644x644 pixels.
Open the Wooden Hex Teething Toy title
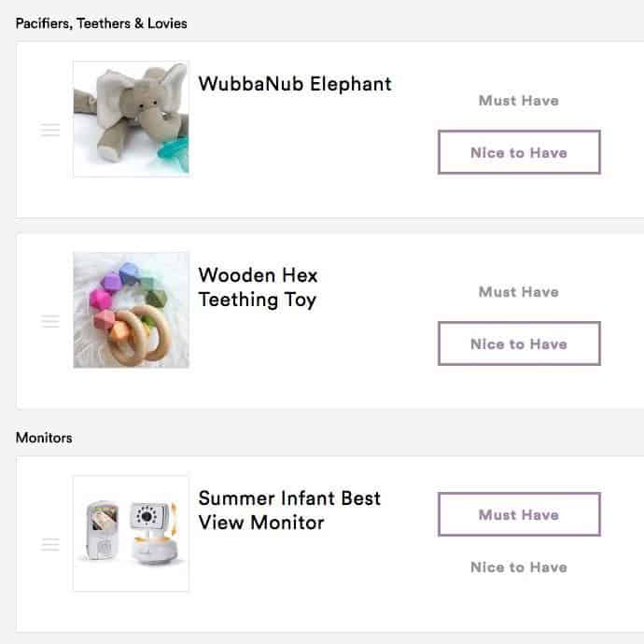pos(258,287)
